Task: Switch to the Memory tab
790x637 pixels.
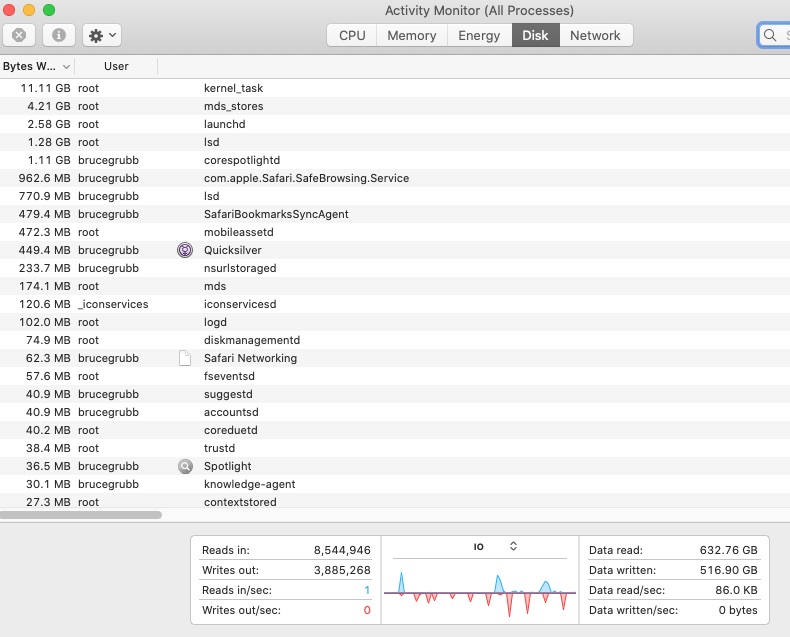Action: [x=412, y=35]
